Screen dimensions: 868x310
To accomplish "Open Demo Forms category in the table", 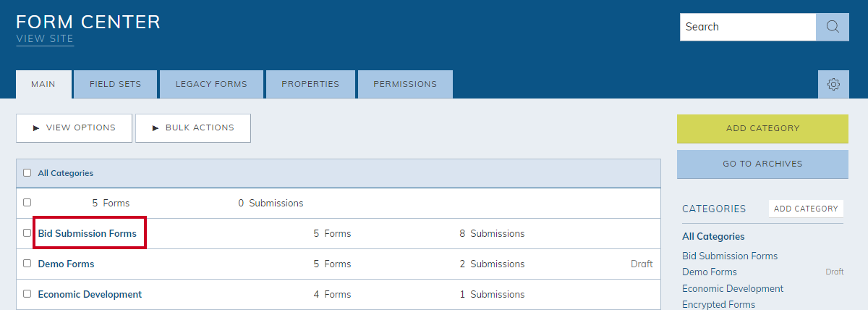I will 66,264.
